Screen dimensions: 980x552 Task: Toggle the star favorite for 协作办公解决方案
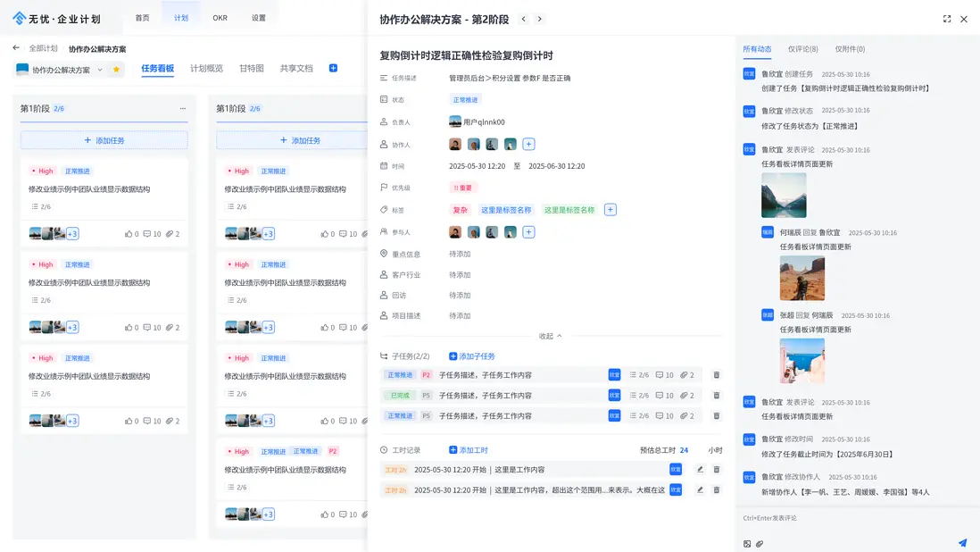pyautogui.click(x=116, y=70)
